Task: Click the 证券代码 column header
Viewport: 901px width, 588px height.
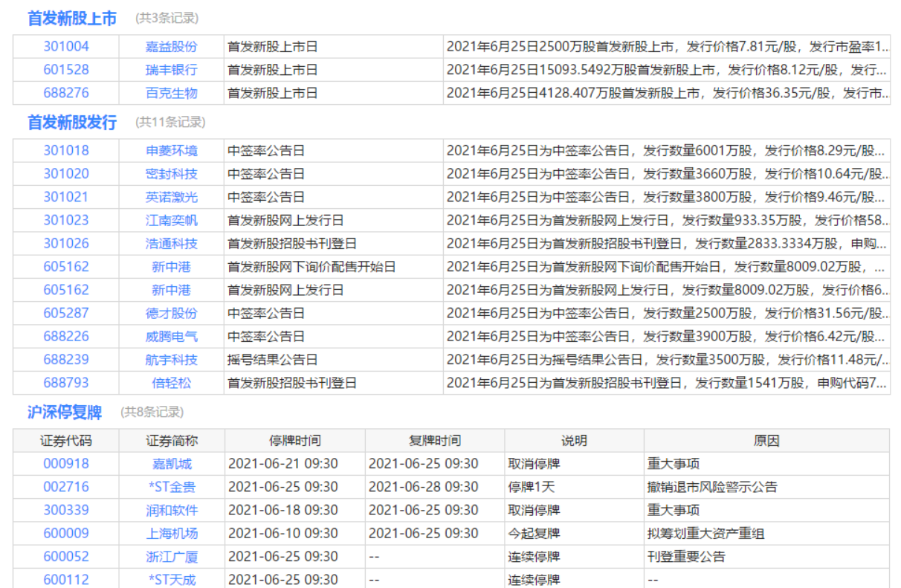Action: coord(65,440)
